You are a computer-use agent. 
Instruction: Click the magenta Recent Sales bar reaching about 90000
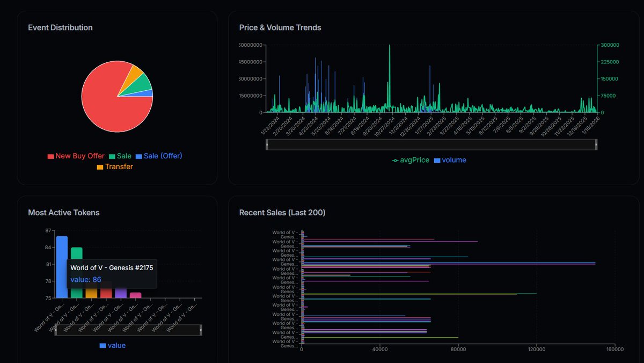(390, 242)
